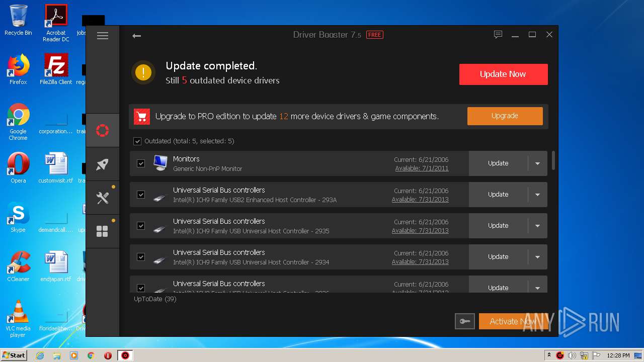Click the Chrome taskbar icon
This screenshot has height=362, width=644.
coord(91,355)
